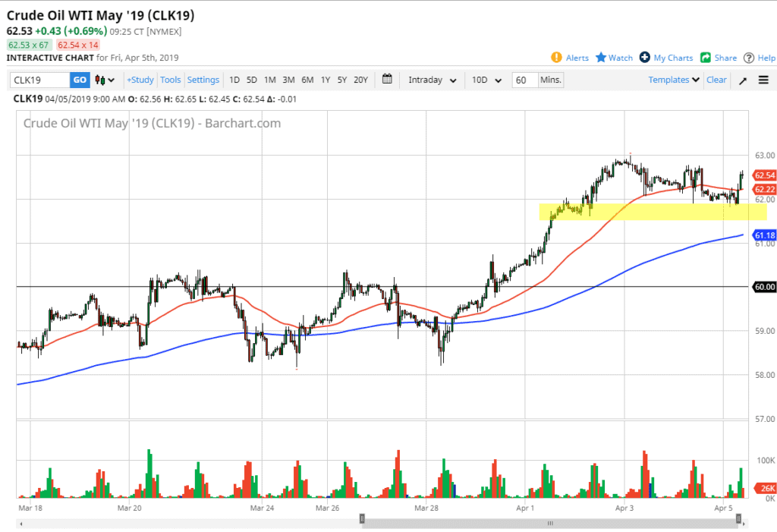The image size is (777, 532).
Task: Click the Watch star icon
Action: (601, 58)
